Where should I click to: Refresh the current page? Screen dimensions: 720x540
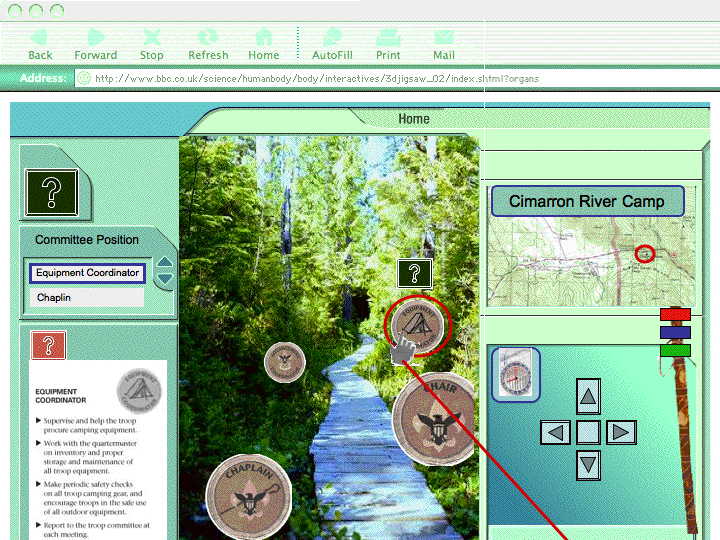(x=208, y=44)
